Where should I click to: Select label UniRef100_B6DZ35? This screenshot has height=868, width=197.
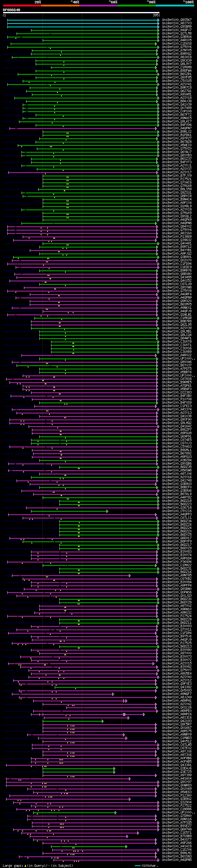[x=177, y=467]
